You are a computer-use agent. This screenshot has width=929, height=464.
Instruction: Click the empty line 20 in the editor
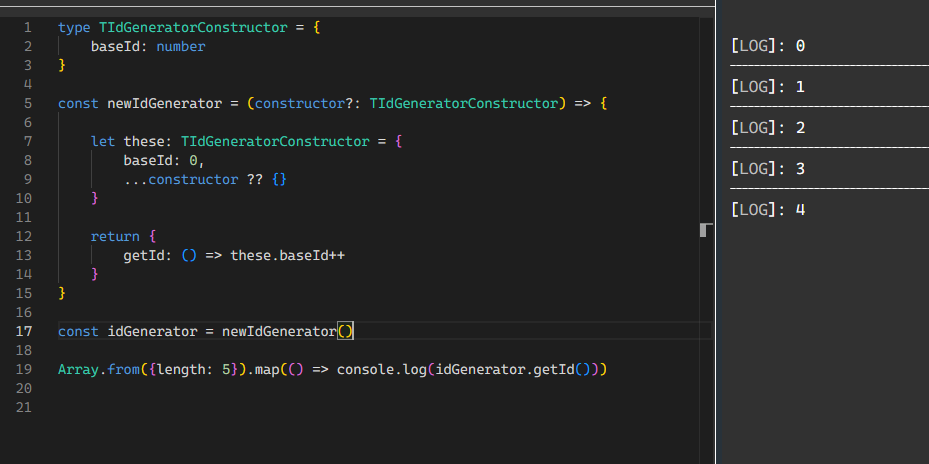[379, 388]
